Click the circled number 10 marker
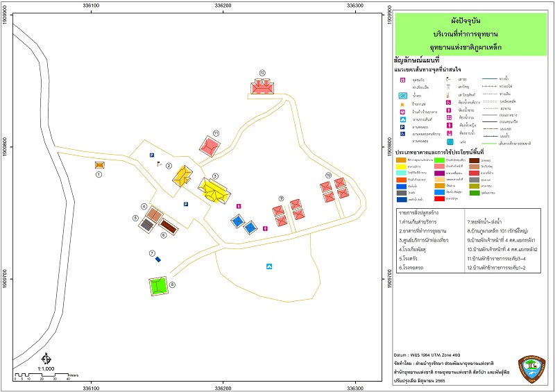Viewport: 555px width, 392px height. tap(328, 175)
